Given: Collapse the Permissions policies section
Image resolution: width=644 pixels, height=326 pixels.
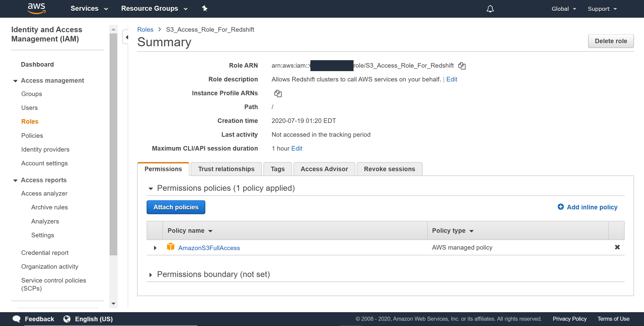Looking at the screenshot, I should tap(150, 189).
